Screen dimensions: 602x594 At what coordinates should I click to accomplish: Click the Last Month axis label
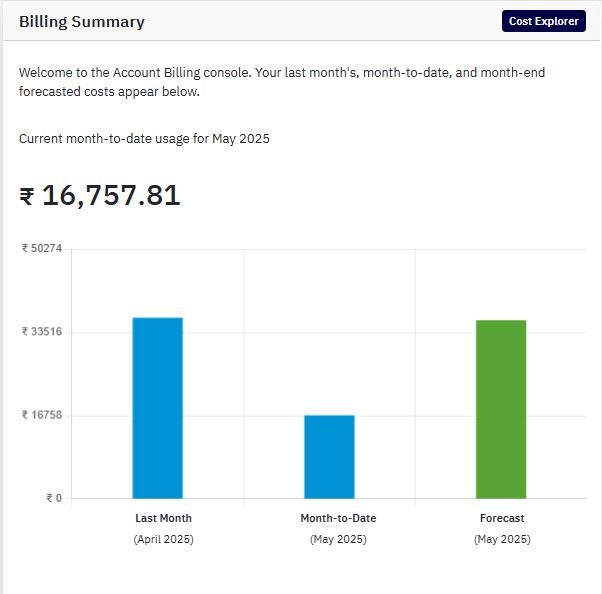164,518
